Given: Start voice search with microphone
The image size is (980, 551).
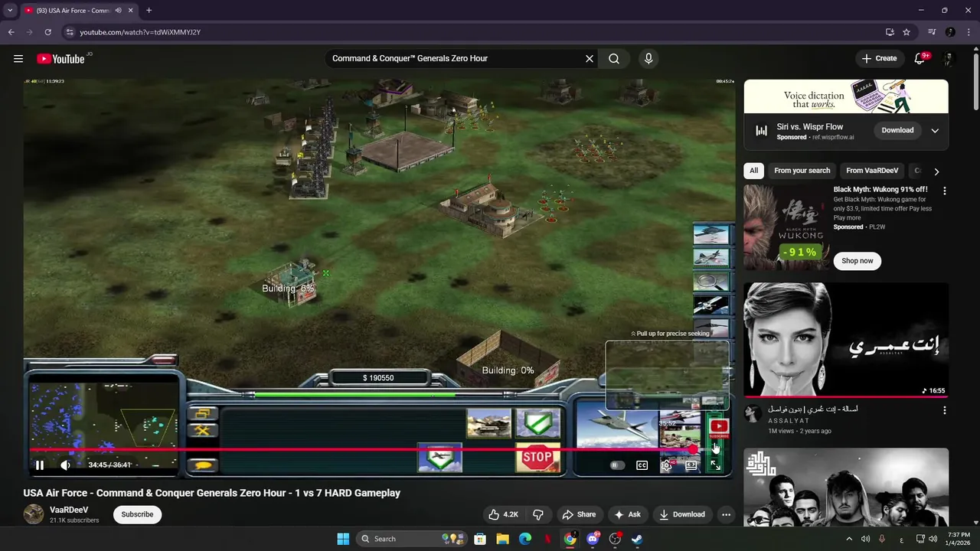Looking at the screenshot, I should (x=648, y=58).
